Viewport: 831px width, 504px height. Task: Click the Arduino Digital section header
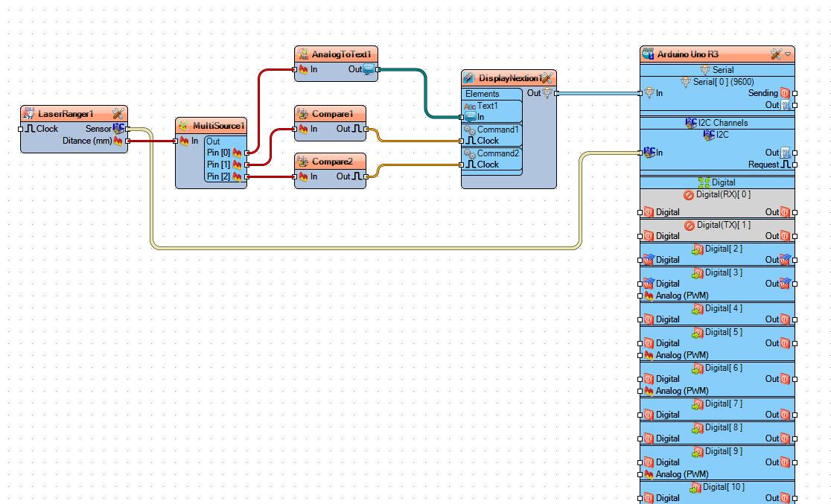pos(717,182)
